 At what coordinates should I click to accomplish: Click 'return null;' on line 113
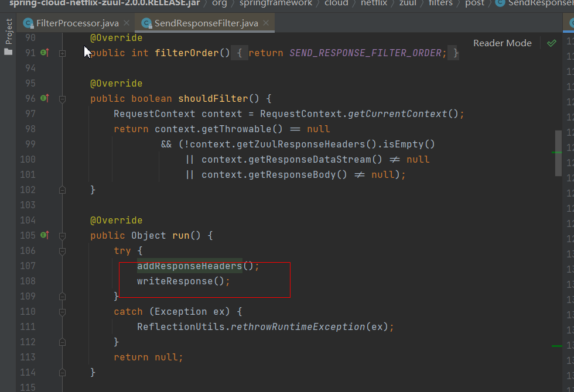148,357
